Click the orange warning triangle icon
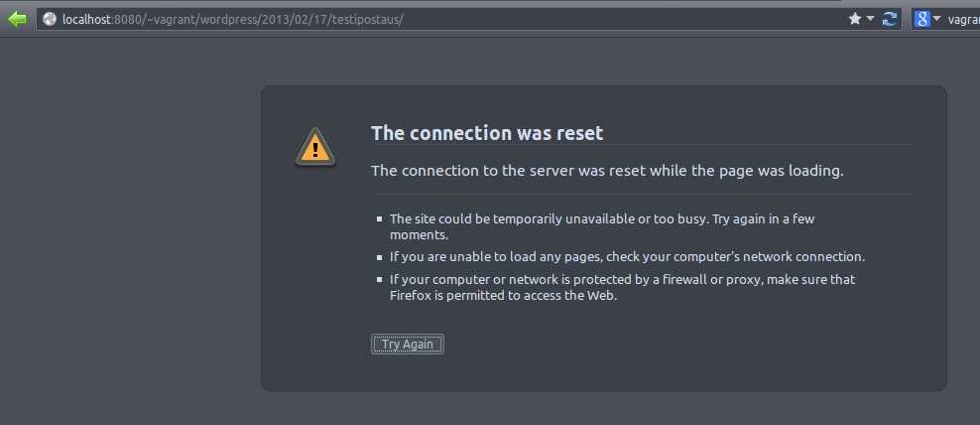 pyautogui.click(x=315, y=148)
